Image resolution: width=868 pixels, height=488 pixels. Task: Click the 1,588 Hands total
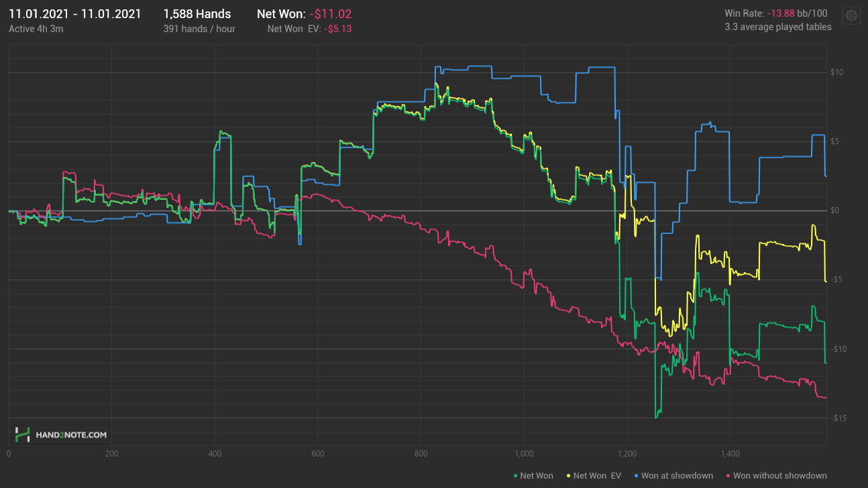pos(197,14)
